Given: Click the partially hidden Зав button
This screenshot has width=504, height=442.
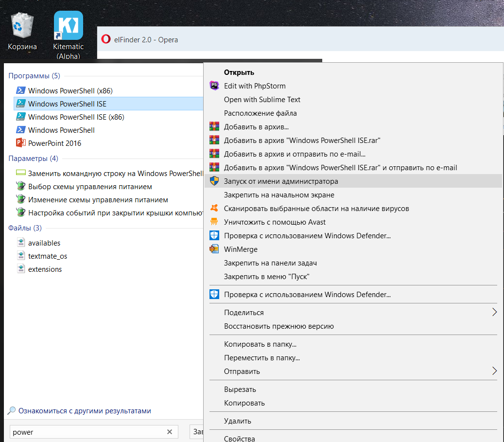Looking at the screenshot, I should click(197, 432).
